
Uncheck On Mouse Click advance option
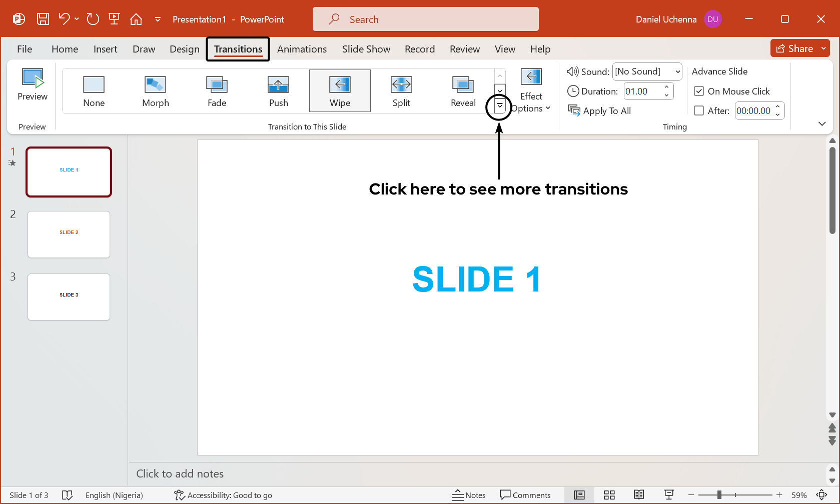699,91
